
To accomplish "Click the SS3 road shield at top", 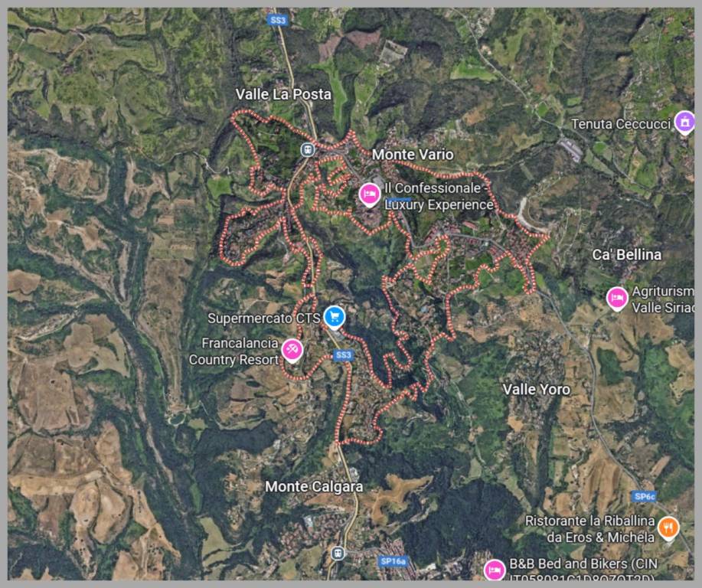I will [x=278, y=20].
